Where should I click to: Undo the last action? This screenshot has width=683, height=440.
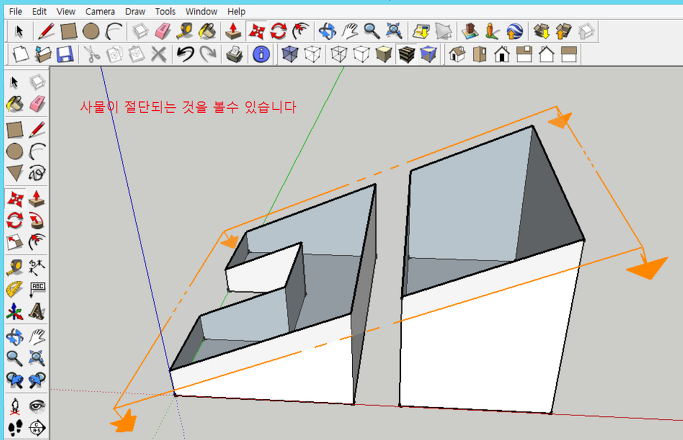[x=185, y=54]
